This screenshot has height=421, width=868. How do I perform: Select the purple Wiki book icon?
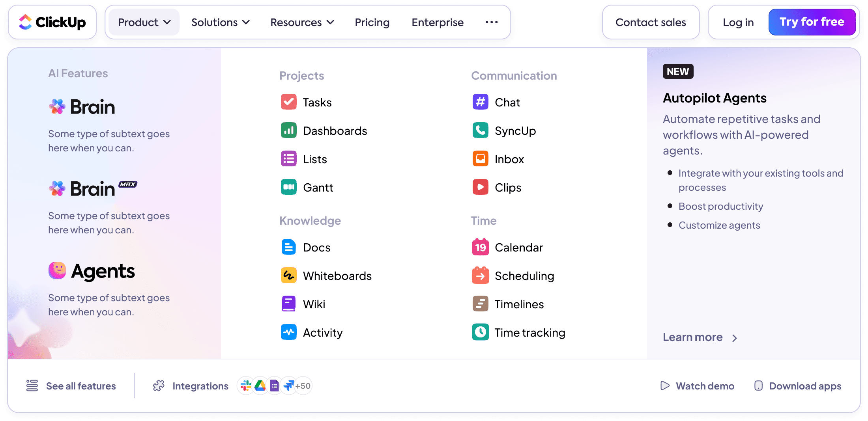pos(289,304)
